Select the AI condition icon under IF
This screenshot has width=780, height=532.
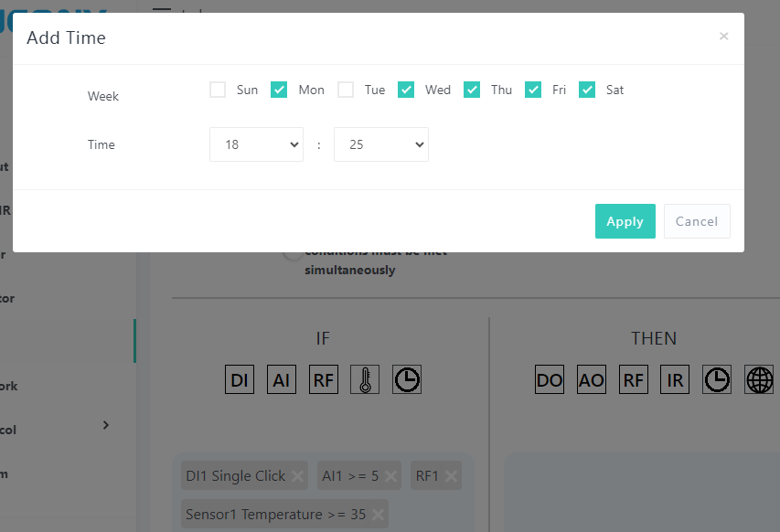tap(282, 380)
